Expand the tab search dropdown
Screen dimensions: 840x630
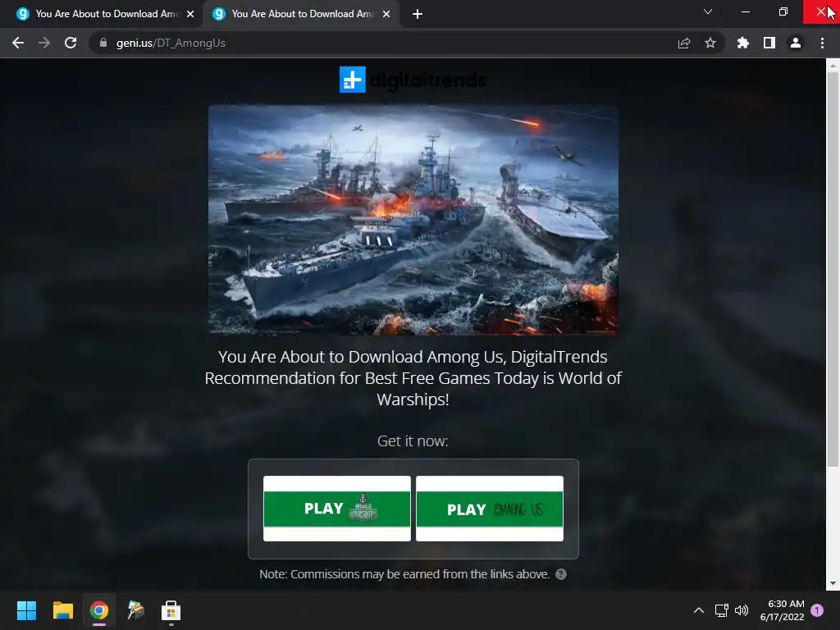(708, 11)
